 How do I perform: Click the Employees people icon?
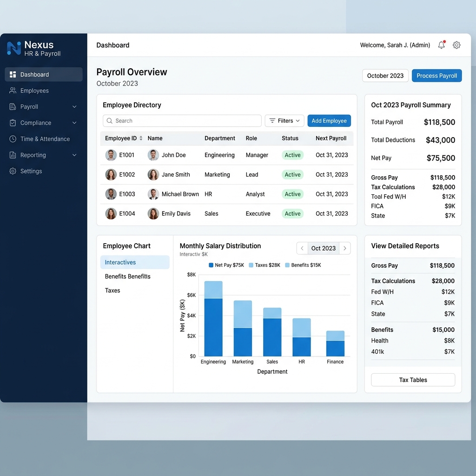[13, 91]
